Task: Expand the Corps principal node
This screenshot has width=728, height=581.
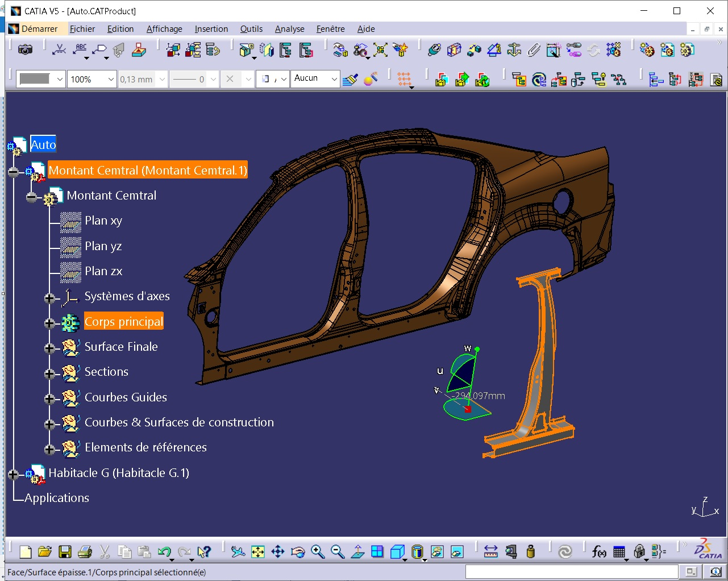Action: [50, 323]
